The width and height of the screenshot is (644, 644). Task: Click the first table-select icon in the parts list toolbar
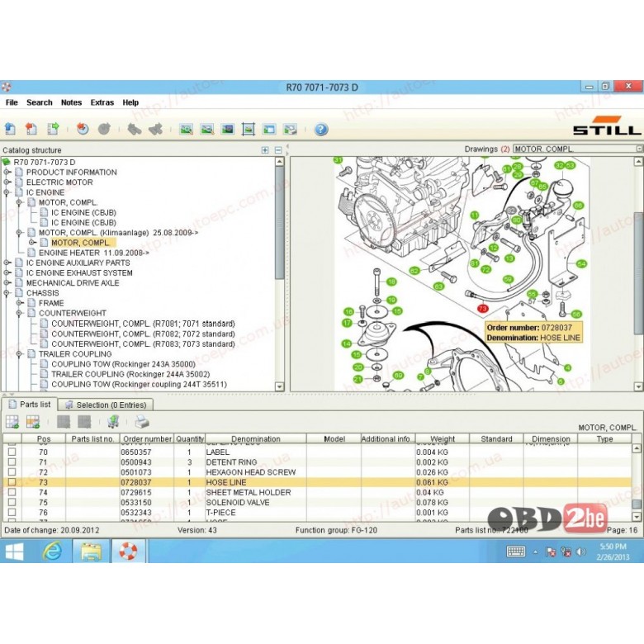[x=12, y=421]
